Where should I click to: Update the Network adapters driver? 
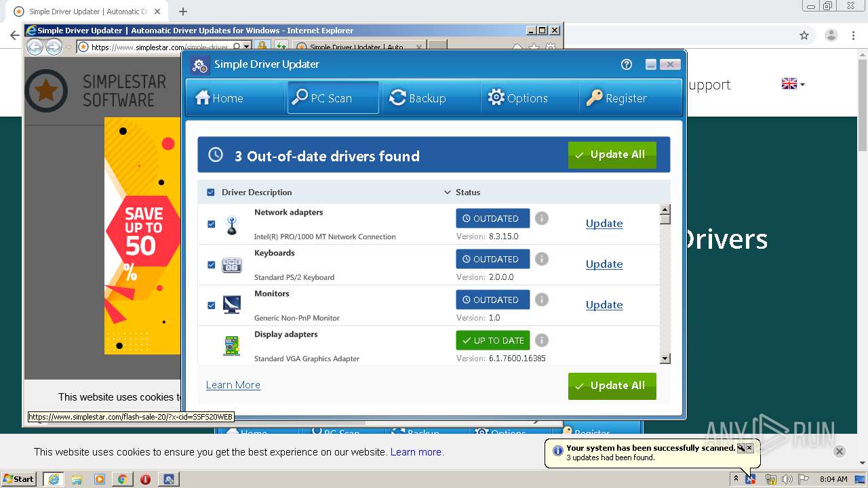tap(604, 224)
